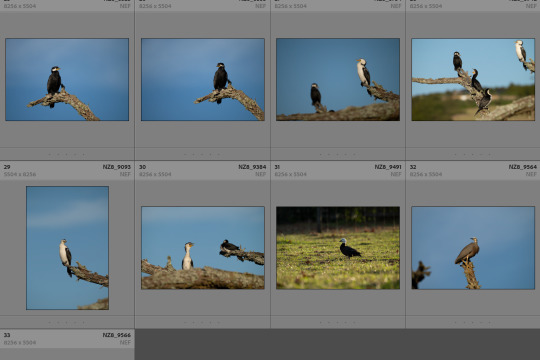Set fifth rating star under NZ8_9384 photo

pyautogui.click(x=219, y=323)
